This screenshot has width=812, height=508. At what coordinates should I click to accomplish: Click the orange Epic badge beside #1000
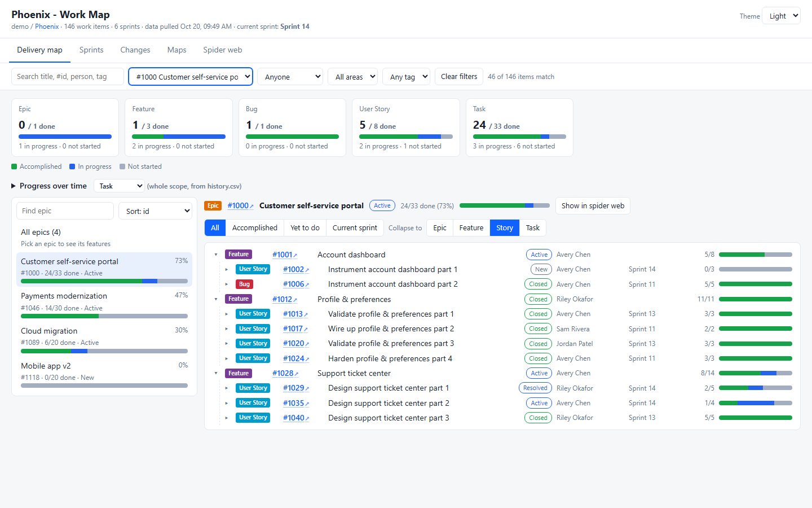point(213,206)
